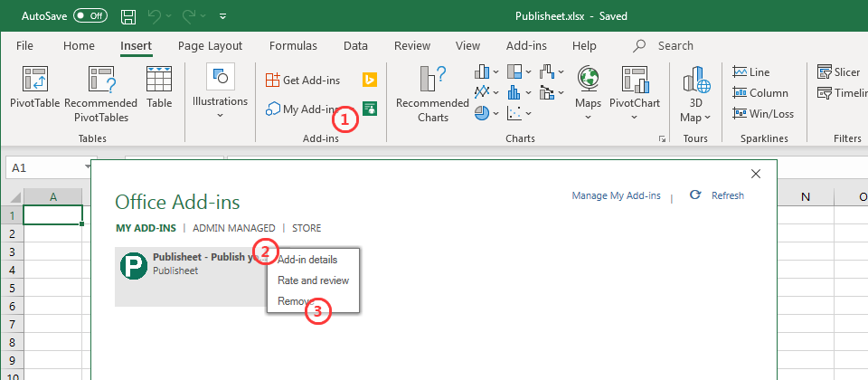Click the PivotChart icon

coord(635,80)
